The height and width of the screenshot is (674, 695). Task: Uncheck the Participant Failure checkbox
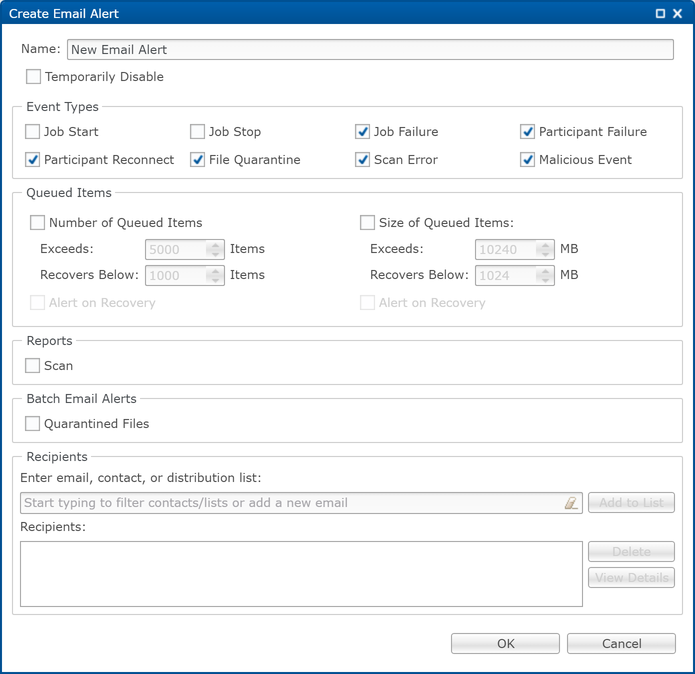[x=527, y=132]
